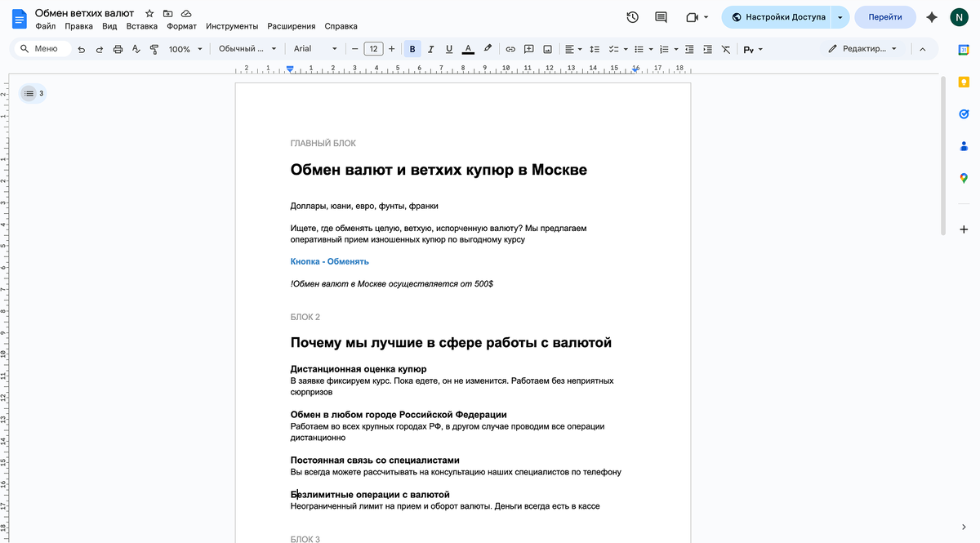Insert an image from toolbar
Image resolution: width=980 pixels, height=543 pixels.
point(547,49)
